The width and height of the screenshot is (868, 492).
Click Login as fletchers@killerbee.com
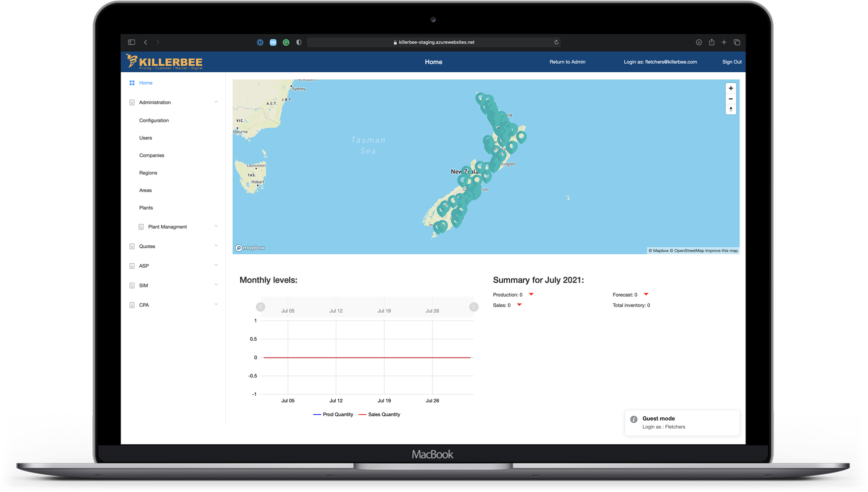tap(660, 62)
